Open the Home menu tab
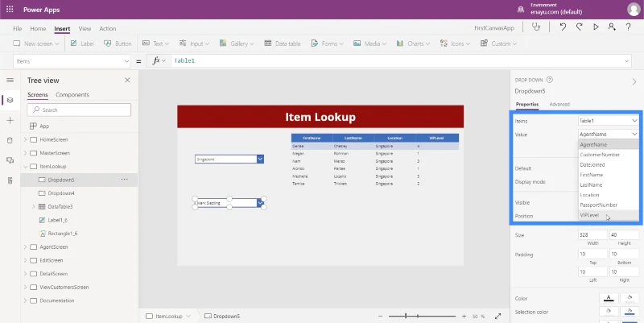Image resolution: width=644 pixels, height=323 pixels. coord(38,29)
